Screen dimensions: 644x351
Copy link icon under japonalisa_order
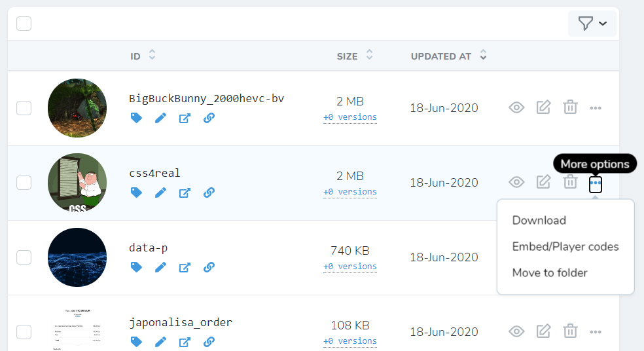pos(209,342)
